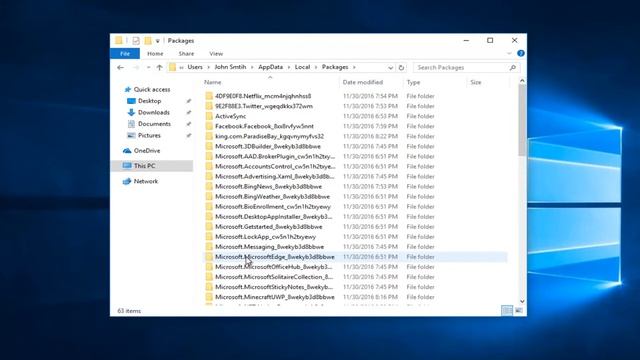640x360 pixels.
Task: Click the Properties quick access icon
Action: 136,40
